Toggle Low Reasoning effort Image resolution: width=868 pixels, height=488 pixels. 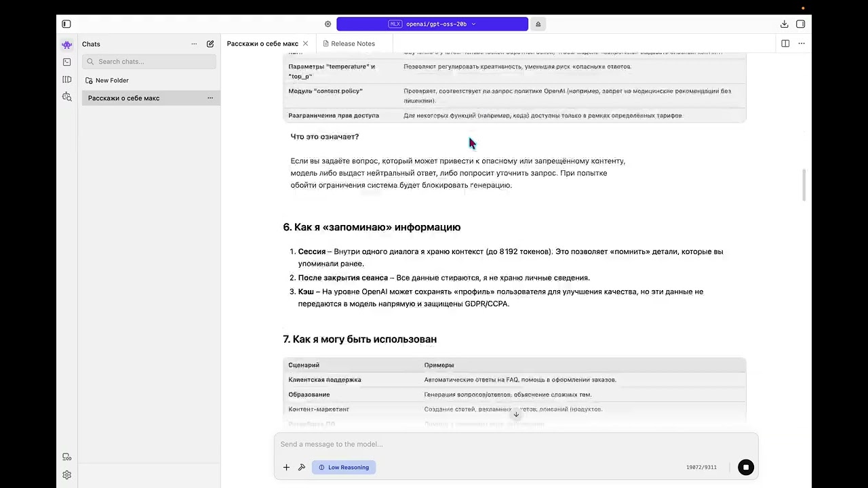(x=344, y=467)
